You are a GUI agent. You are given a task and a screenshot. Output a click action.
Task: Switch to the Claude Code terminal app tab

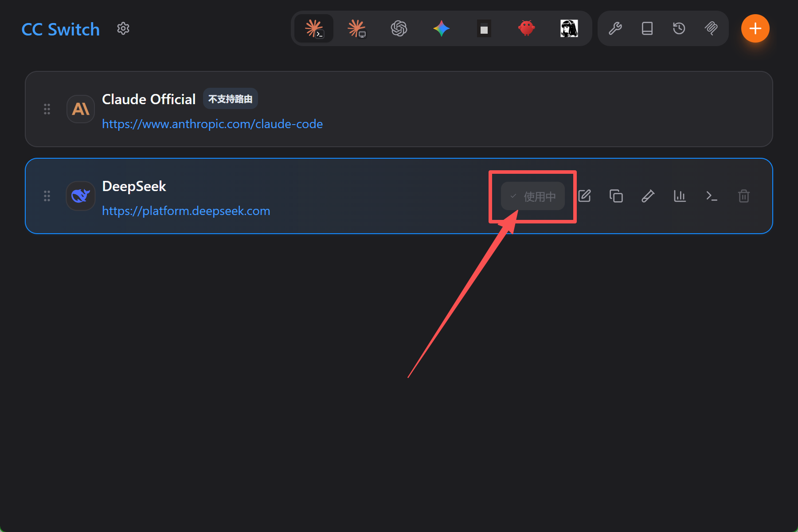pos(314,29)
